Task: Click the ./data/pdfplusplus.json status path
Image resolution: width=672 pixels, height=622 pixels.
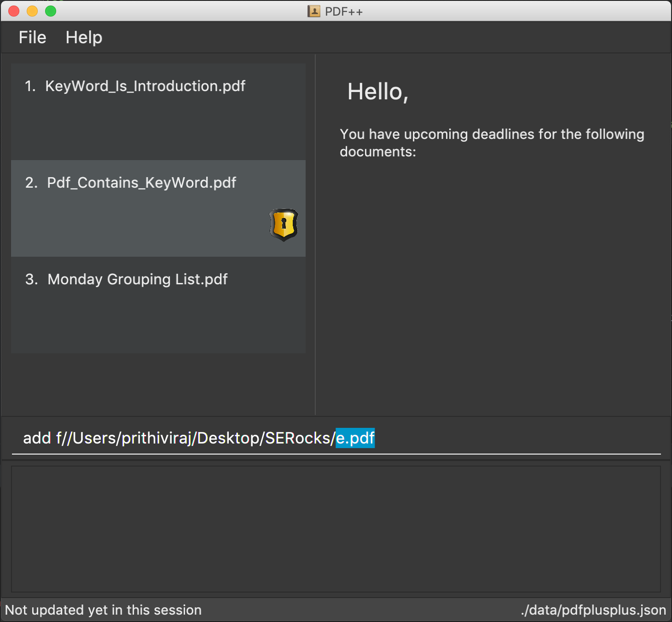Action: point(594,610)
